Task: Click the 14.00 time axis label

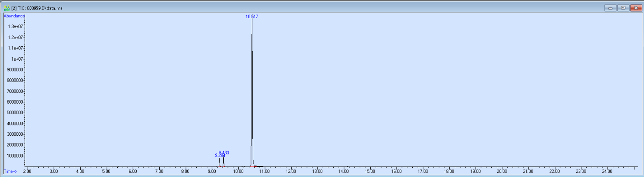Action: coord(344,171)
